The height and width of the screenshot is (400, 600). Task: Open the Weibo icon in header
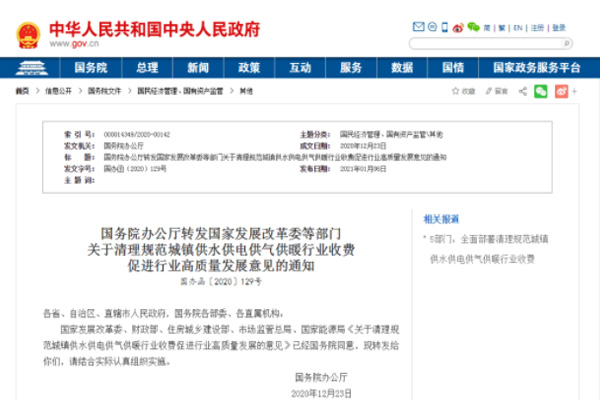[458, 28]
